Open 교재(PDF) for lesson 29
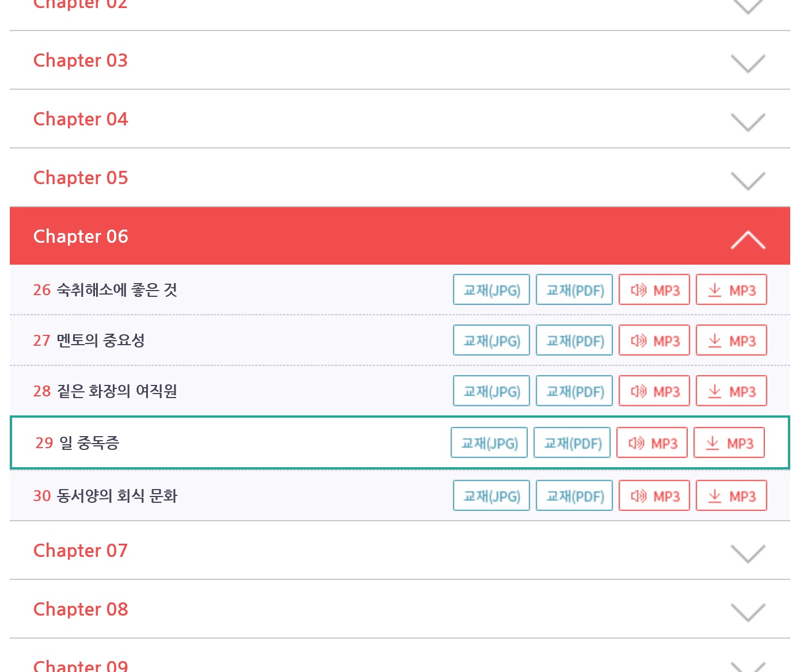The image size is (800, 672). pos(572,443)
